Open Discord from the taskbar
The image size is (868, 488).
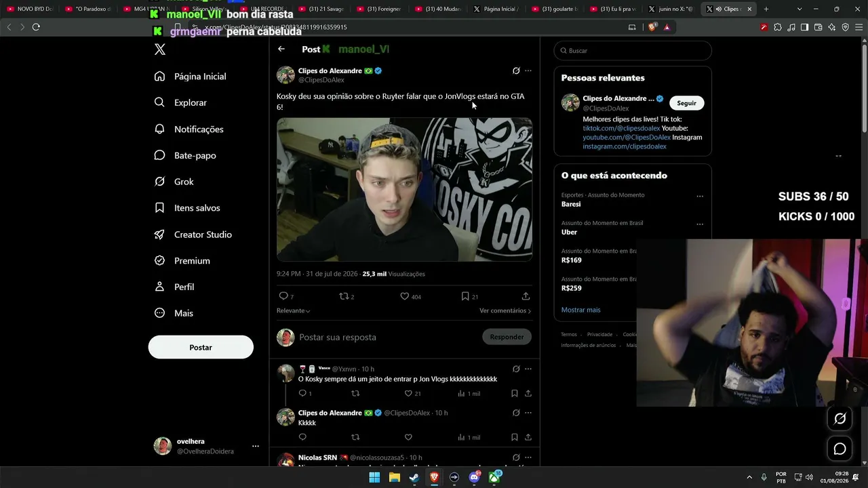pos(475,477)
